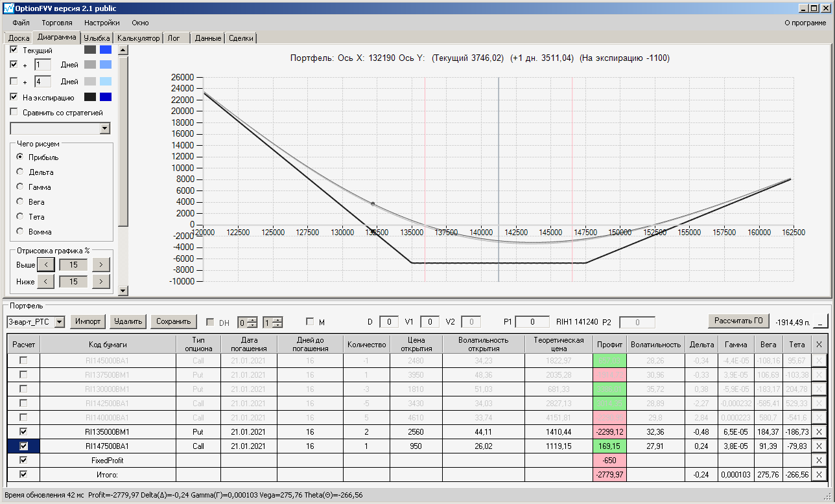Click the Сохранить button
The image size is (835, 504).
tap(173, 321)
